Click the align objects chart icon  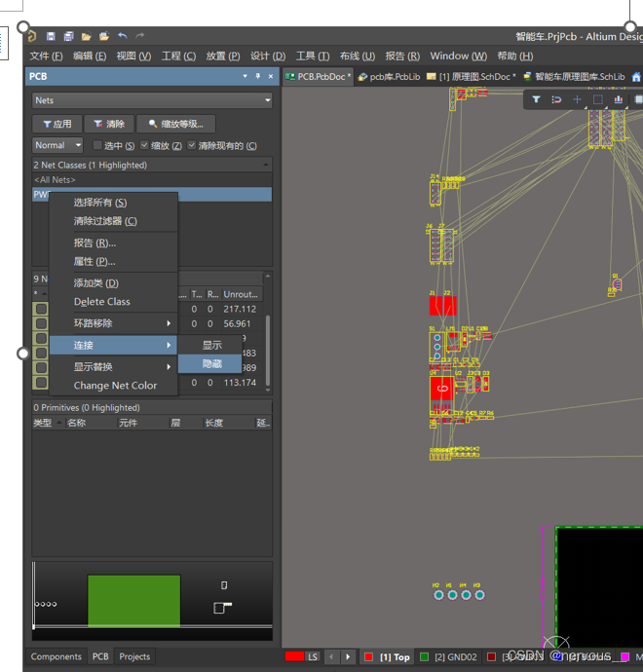[x=619, y=99]
